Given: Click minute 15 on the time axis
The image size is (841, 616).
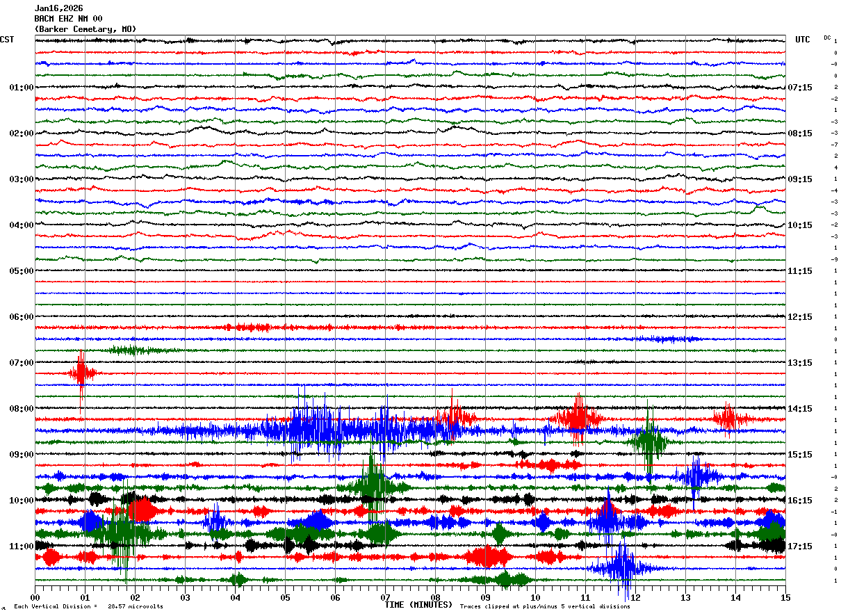Looking at the screenshot, I should (x=785, y=597).
